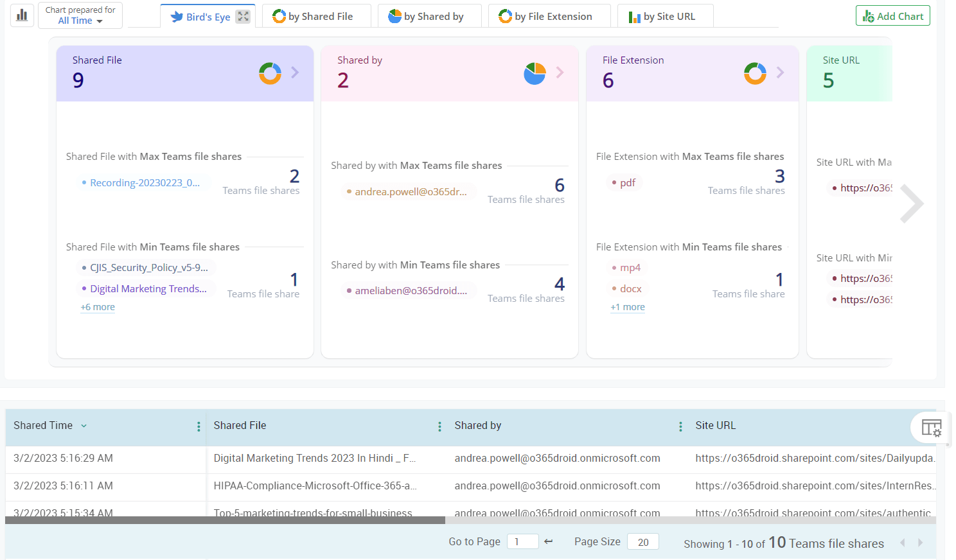Click the bar chart view icon

pos(22,15)
